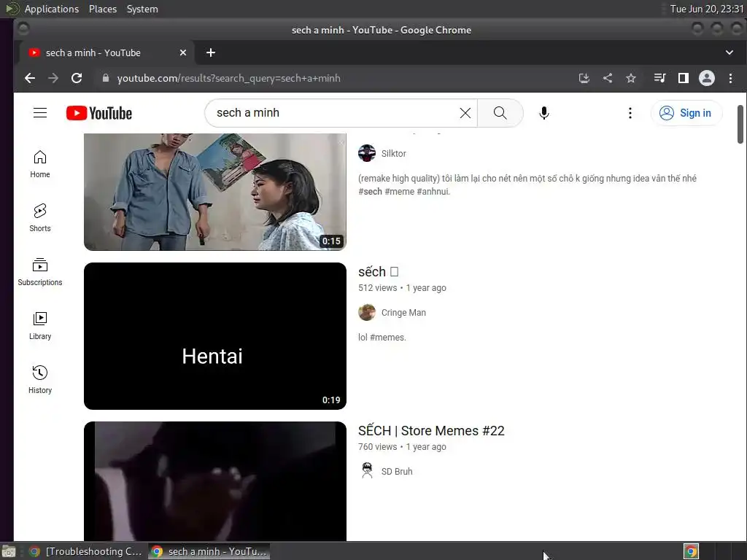The height and width of the screenshot is (560, 747).
Task: Open YouTube settings three-dot menu
Action: tap(630, 113)
